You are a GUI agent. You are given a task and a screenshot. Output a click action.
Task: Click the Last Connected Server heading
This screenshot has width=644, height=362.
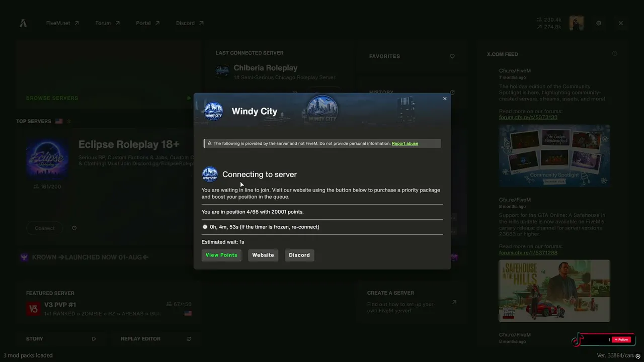(250, 53)
